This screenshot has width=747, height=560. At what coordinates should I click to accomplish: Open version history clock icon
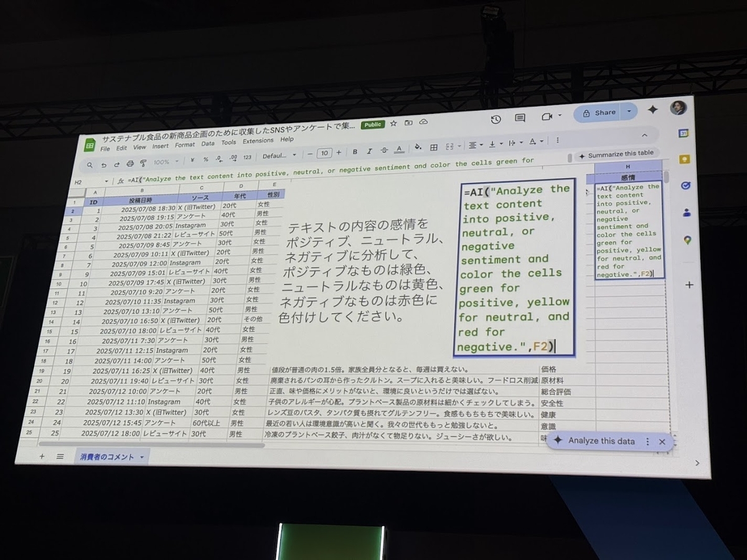click(x=496, y=119)
